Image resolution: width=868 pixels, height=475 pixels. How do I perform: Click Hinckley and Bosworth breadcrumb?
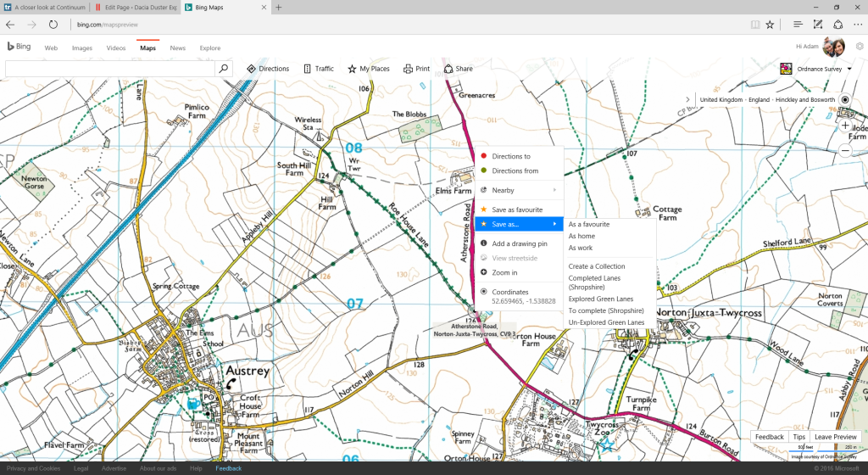(805, 99)
